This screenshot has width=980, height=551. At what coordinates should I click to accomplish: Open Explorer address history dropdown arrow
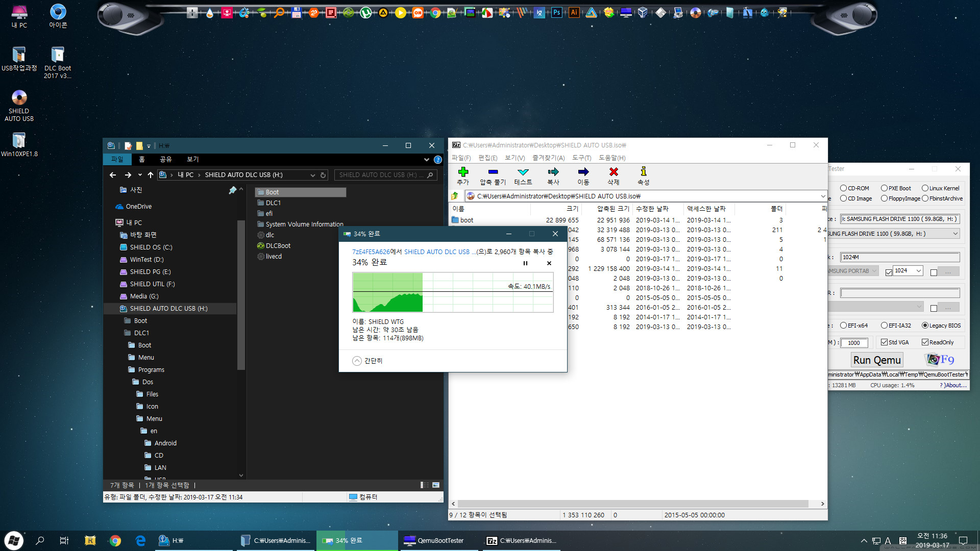click(312, 175)
